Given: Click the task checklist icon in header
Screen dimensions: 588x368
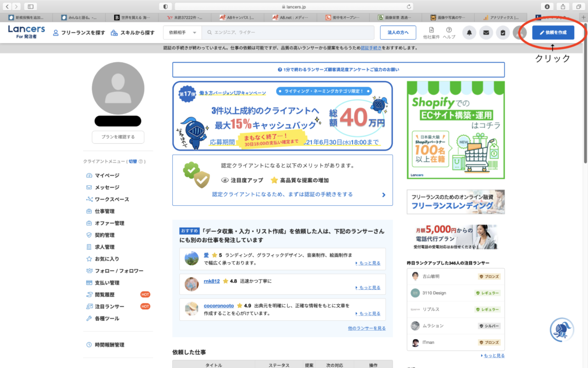Looking at the screenshot, I should pyautogui.click(x=502, y=33).
